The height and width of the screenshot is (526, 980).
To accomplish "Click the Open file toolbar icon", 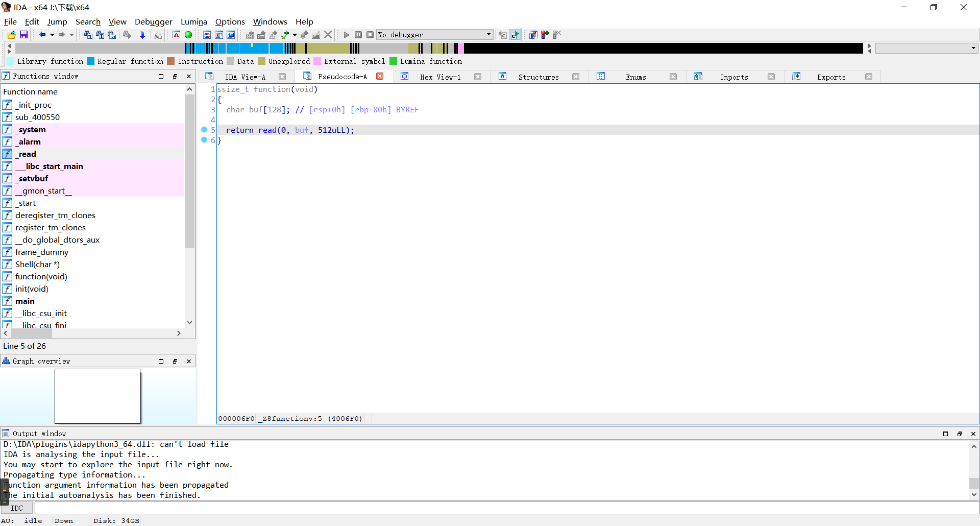I will [11, 35].
